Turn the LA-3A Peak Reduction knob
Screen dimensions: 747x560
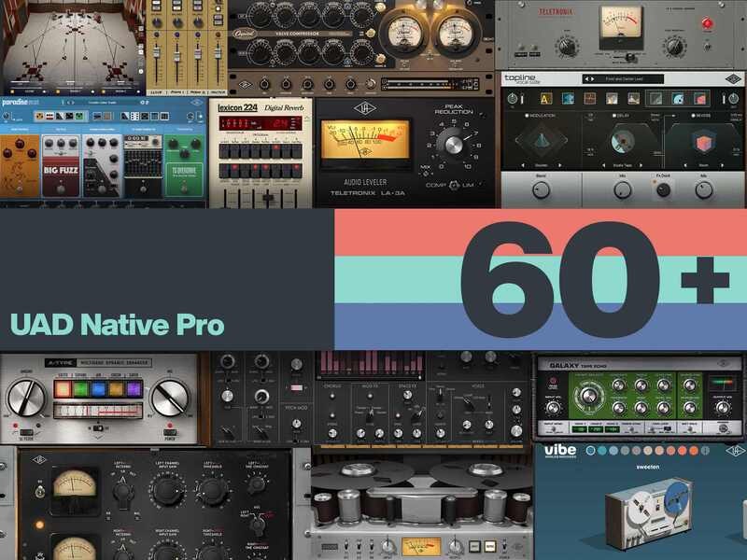[453, 144]
